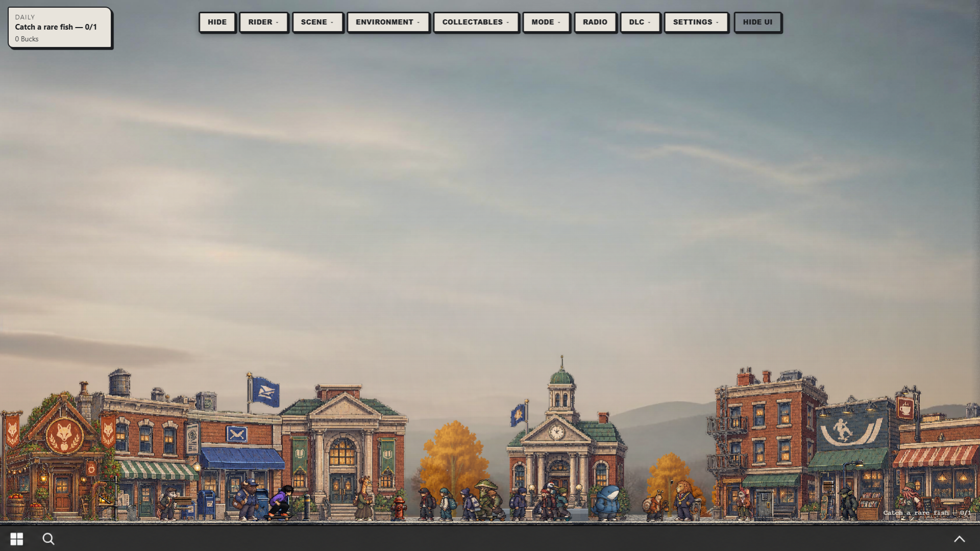Click the fox emblem shop sign
This screenshot has height=551, width=980.
64,436
